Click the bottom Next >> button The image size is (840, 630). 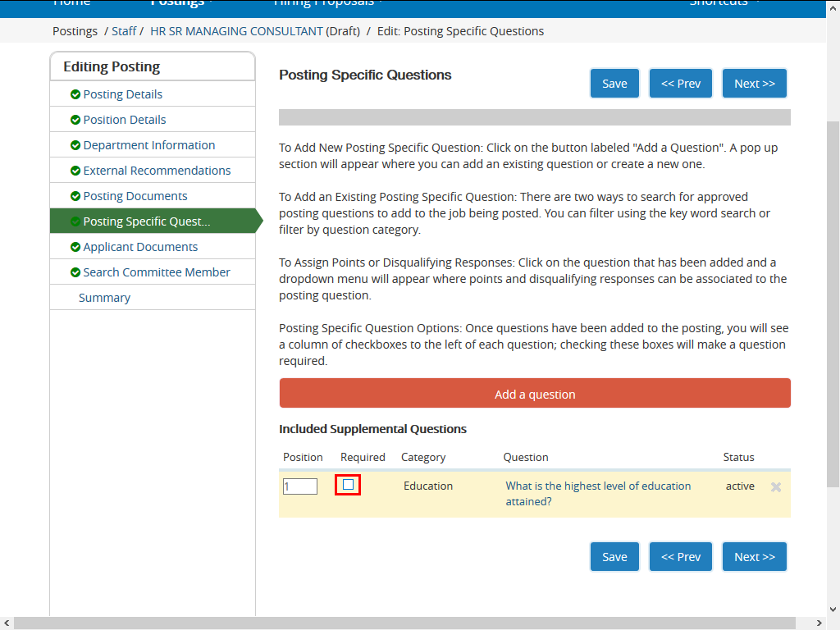tap(754, 556)
